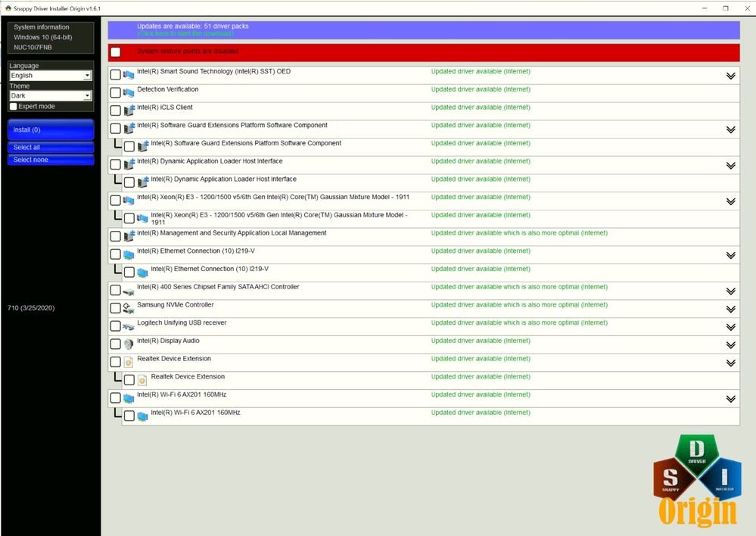The height and width of the screenshot is (536, 756).
Task: Enable Expert mode checkbox
Action: (x=14, y=106)
